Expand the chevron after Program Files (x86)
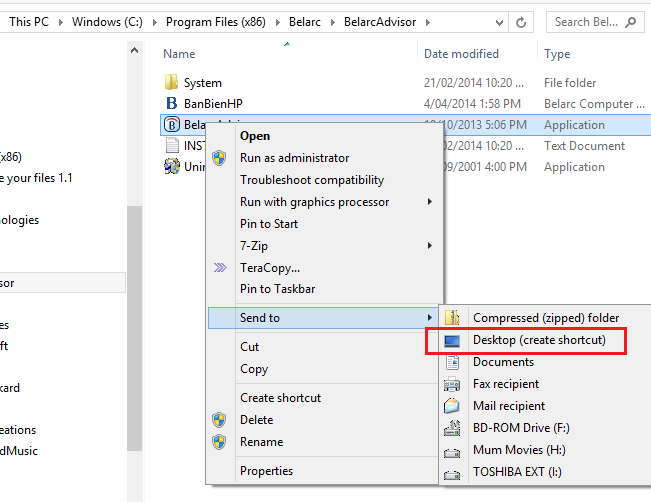Screen dimensions: 651x502 [277, 22]
